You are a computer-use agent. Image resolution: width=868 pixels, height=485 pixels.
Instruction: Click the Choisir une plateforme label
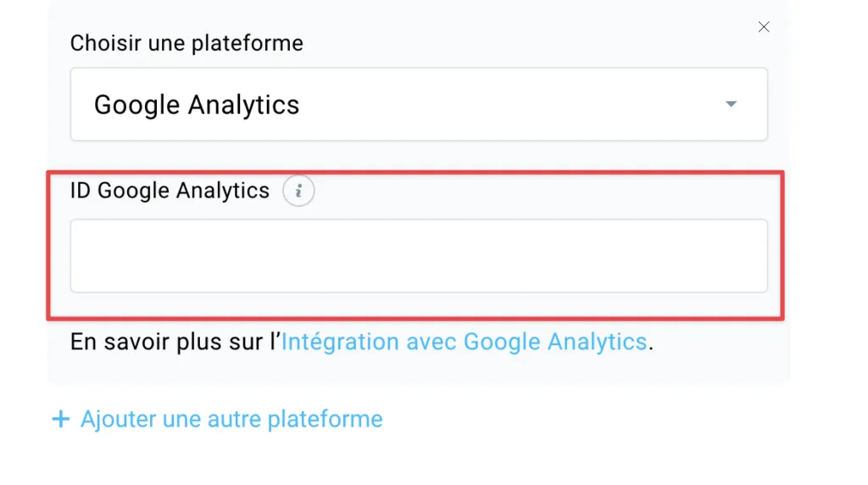tap(186, 43)
